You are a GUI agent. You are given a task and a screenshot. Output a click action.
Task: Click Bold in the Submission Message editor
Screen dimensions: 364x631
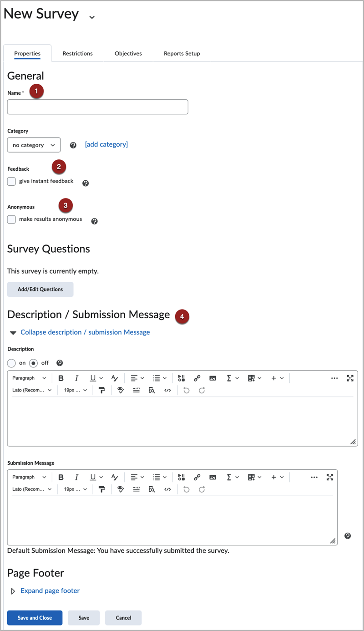coord(61,477)
